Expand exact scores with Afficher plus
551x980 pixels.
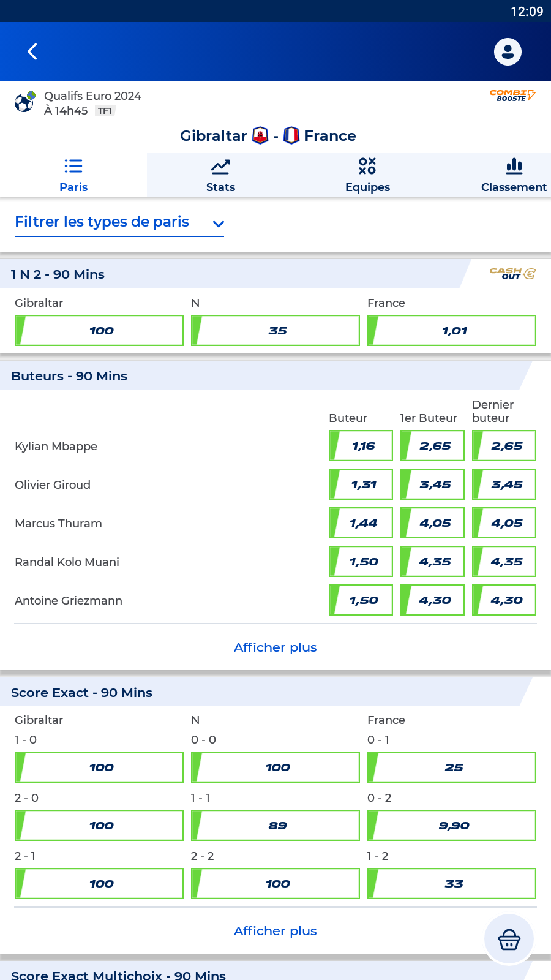click(275, 931)
